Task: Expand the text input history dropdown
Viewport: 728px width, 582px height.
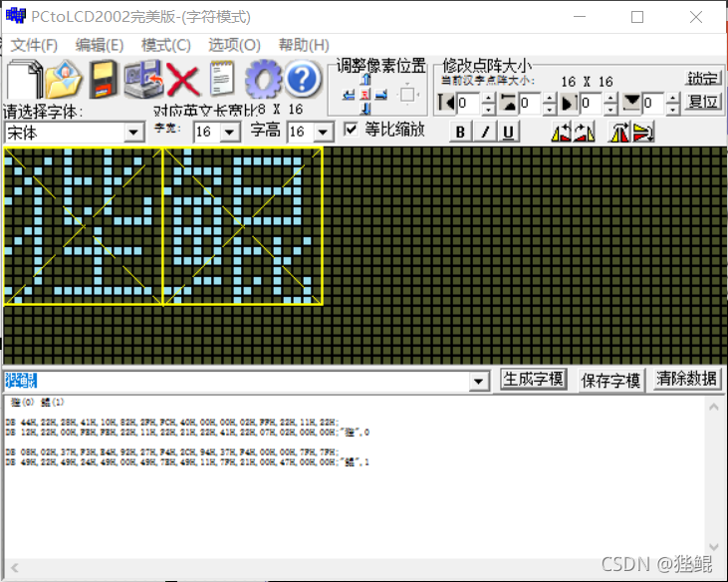Action: click(478, 382)
